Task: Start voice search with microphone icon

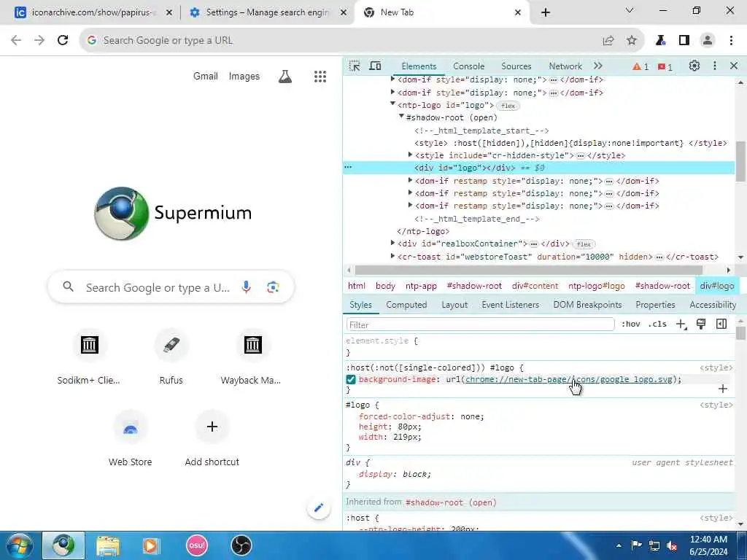Action: pos(247,287)
